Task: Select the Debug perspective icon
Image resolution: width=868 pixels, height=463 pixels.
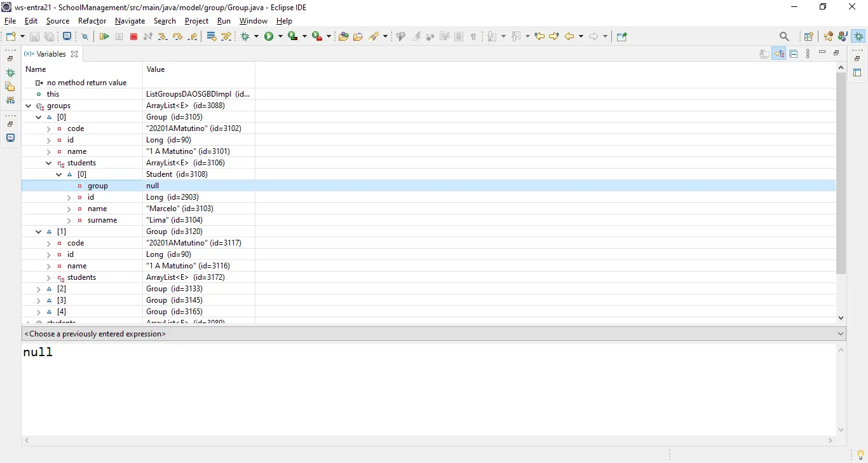Action: 859,36
